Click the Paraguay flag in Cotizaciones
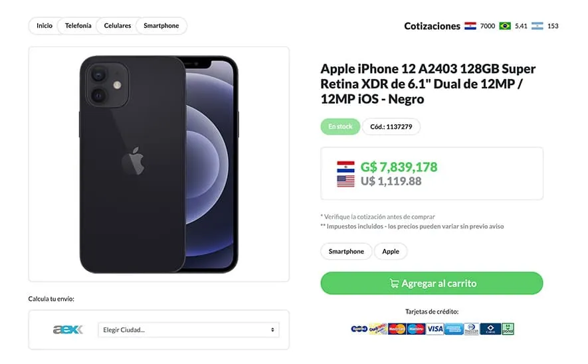 pos(470,26)
